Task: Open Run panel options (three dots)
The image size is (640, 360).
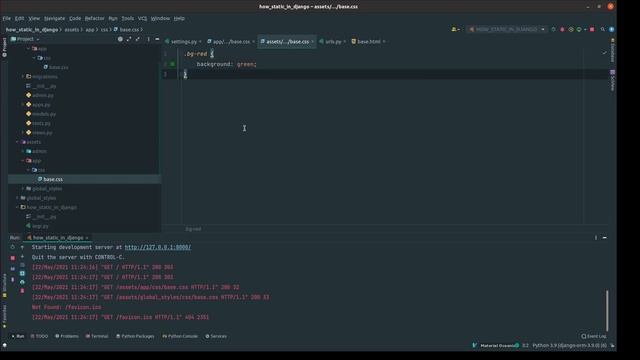Action: (596, 238)
